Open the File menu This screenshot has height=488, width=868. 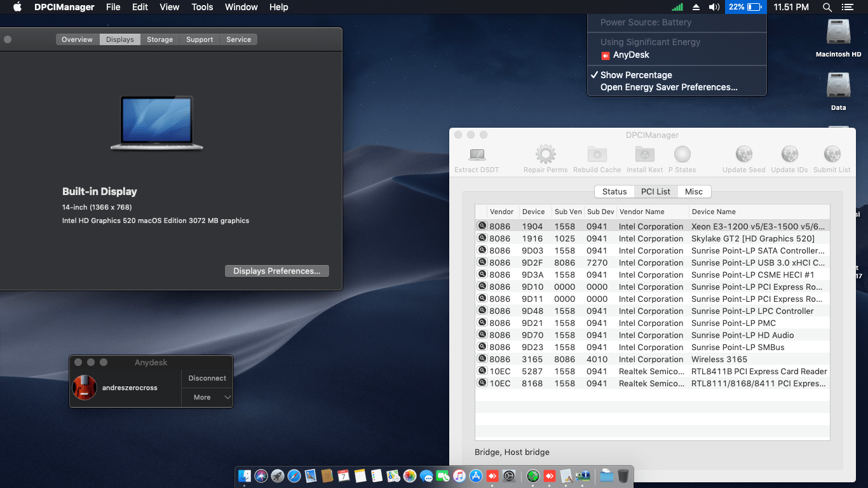click(113, 7)
